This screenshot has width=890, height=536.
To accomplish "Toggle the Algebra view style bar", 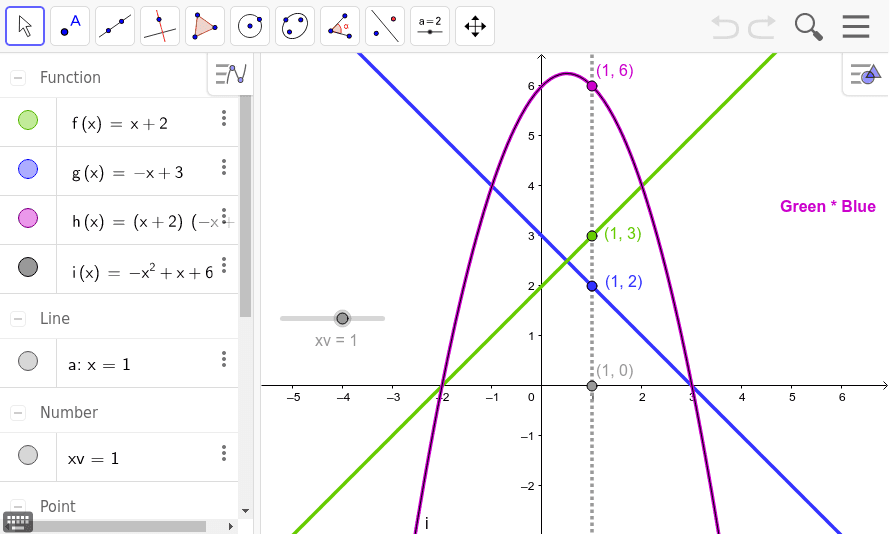I will (230, 74).
